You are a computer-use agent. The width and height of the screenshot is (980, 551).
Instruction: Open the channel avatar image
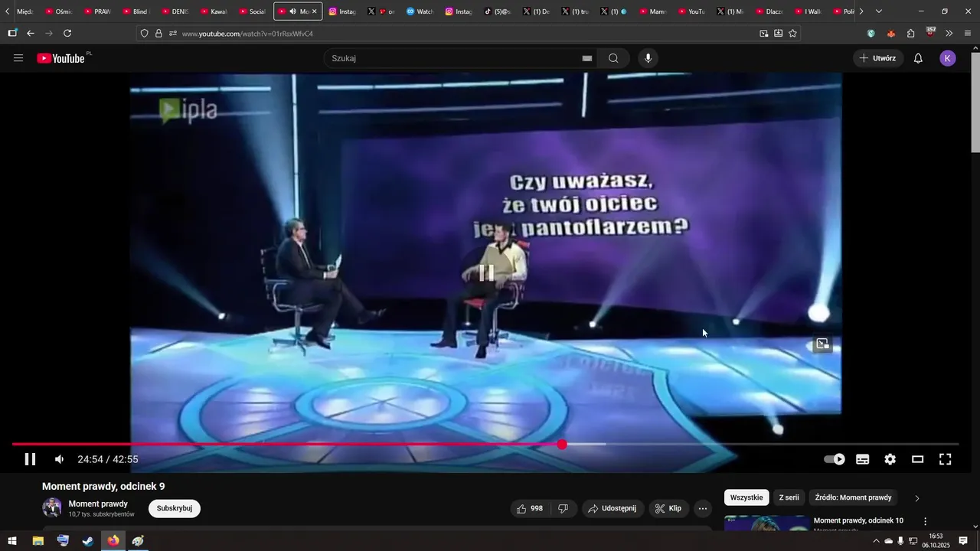52,508
